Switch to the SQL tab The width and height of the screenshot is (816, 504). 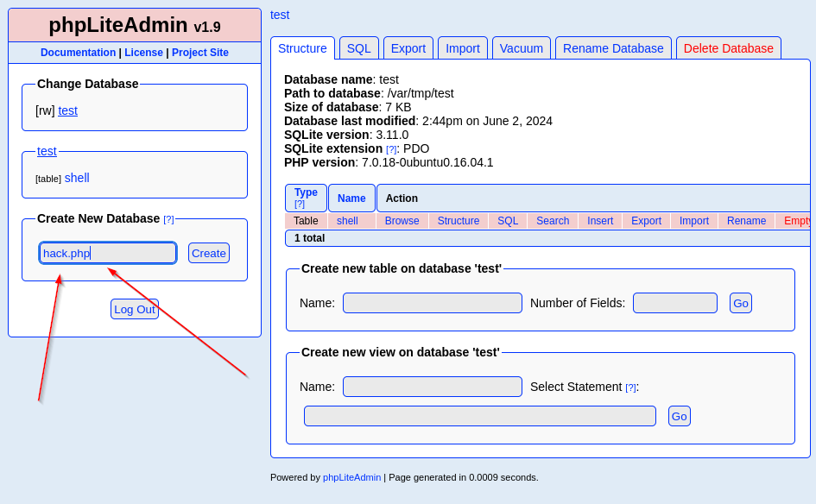click(x=358, y=48)
